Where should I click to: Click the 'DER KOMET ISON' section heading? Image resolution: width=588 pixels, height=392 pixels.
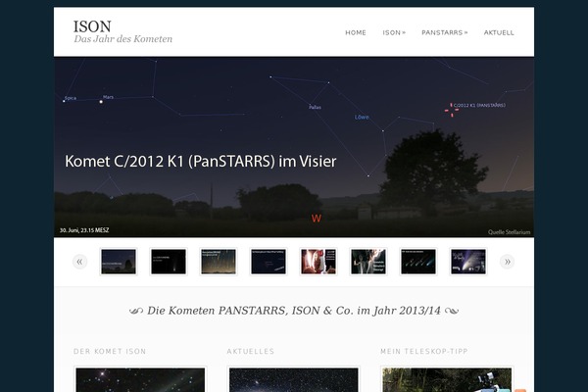pyautogui.click(x=110, y=352)
